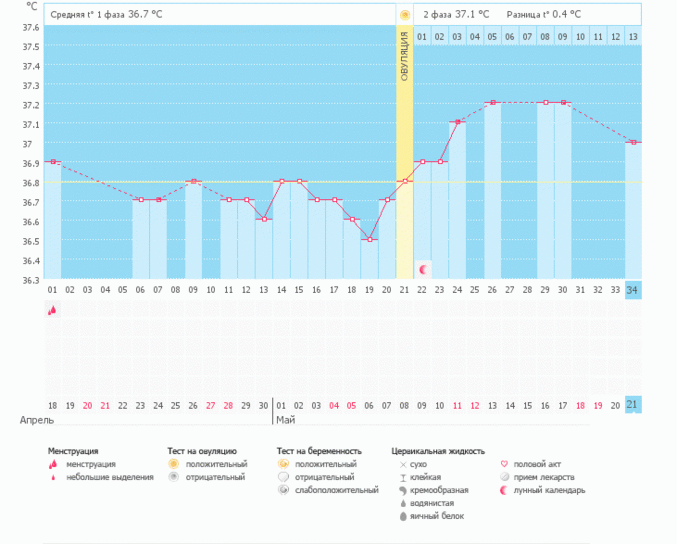
Task: Select the positive ovulation test legend icon
Action: click(173, 465)
